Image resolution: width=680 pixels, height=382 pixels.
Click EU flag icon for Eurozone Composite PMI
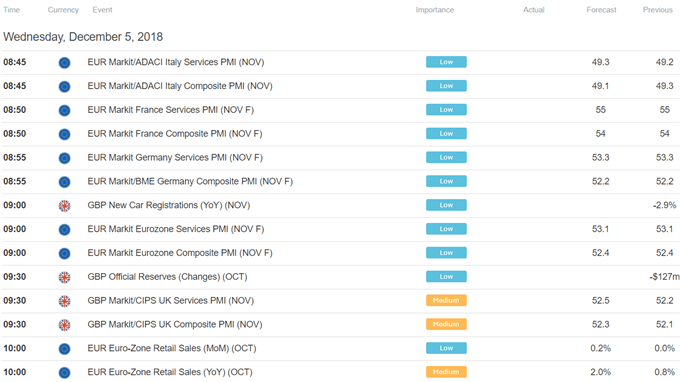[x=64, y=254]
